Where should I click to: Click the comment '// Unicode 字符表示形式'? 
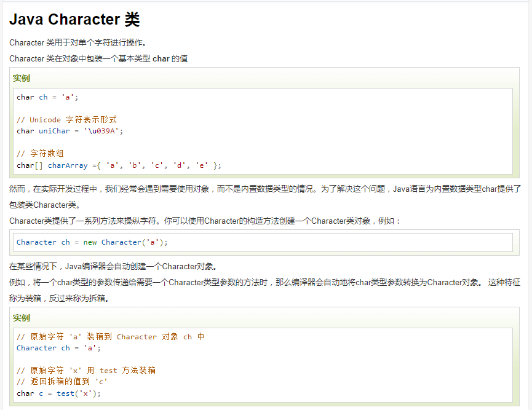[67, 120]
